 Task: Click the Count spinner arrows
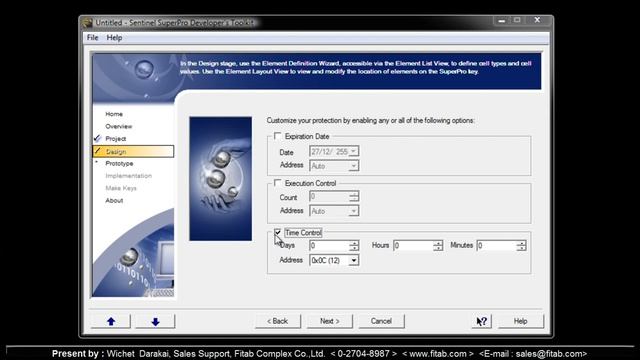pyautogui.click(x=354, y=197)
